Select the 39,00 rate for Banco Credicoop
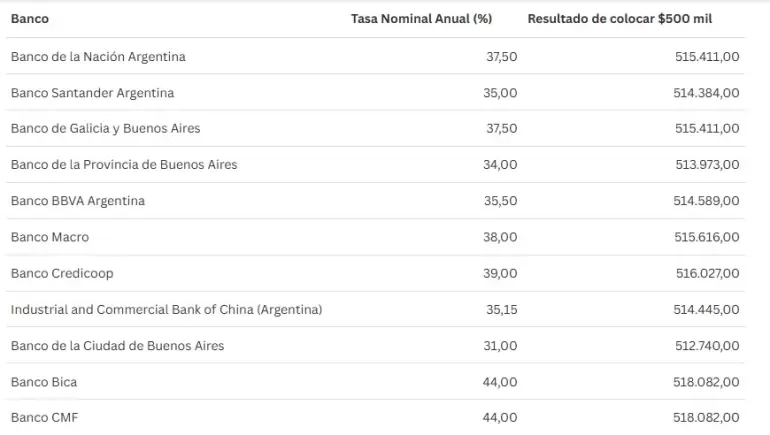This screenshot has height=435, width=770. [500, 273]
